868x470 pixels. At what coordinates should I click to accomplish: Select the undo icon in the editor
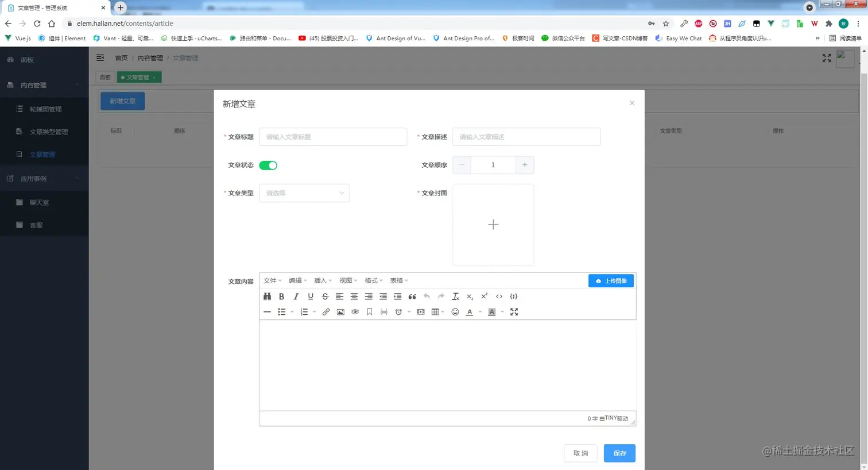(x=425, y=296)
